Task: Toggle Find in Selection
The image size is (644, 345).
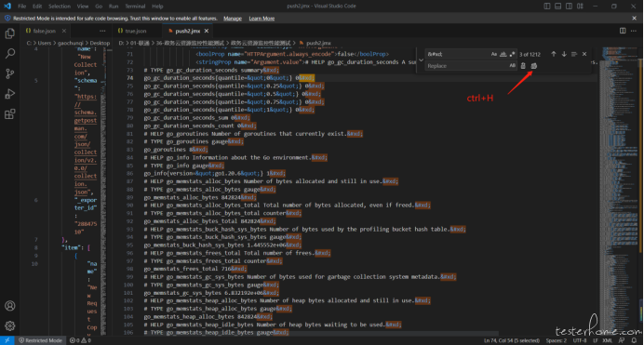Action: pos(574,54)
